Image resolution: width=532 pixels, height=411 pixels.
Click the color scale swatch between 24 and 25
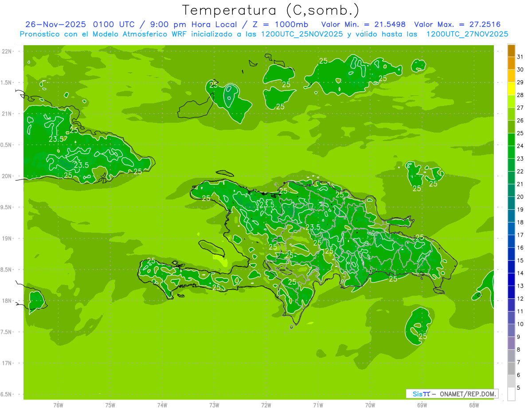(x=511, y=139)
